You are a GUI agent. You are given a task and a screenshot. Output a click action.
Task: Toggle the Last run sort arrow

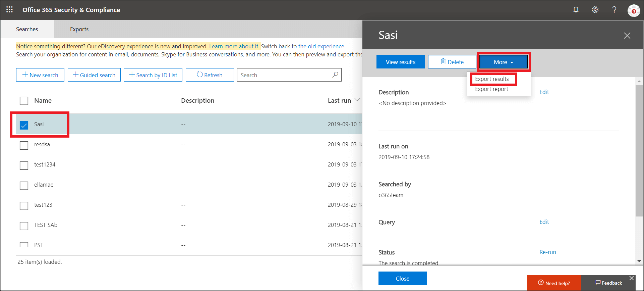click(357, 100)
